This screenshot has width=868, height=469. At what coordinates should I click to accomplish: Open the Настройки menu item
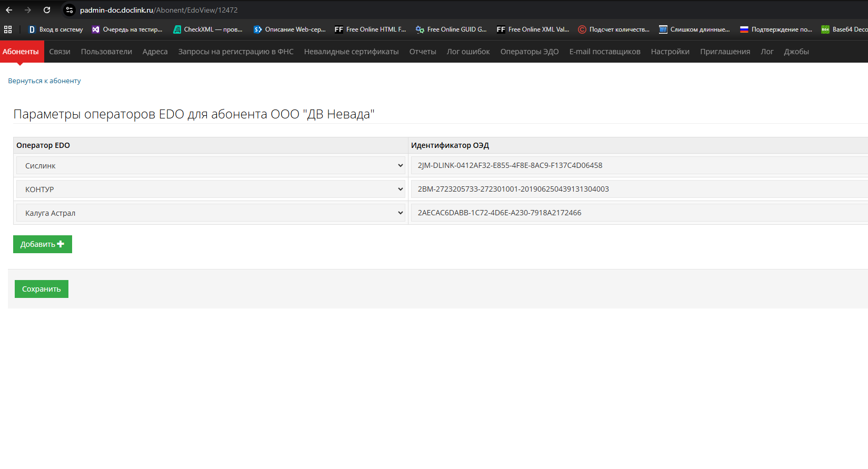tap(670, 52)
